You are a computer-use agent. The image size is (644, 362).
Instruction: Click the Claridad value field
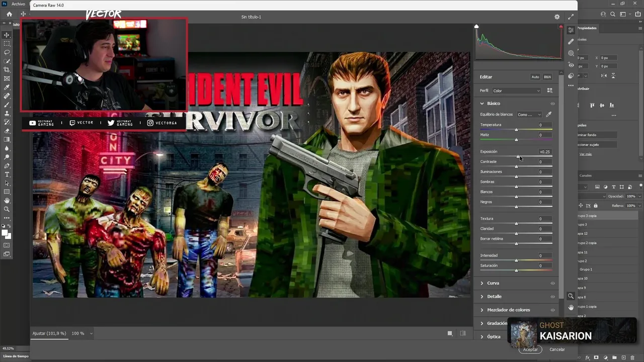[544, 229]
